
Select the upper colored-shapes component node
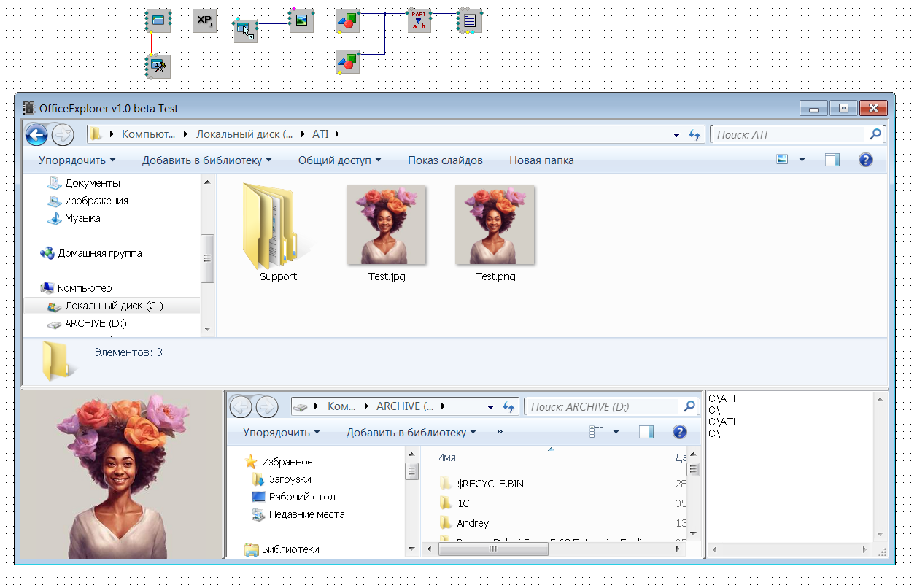(348, 21)
